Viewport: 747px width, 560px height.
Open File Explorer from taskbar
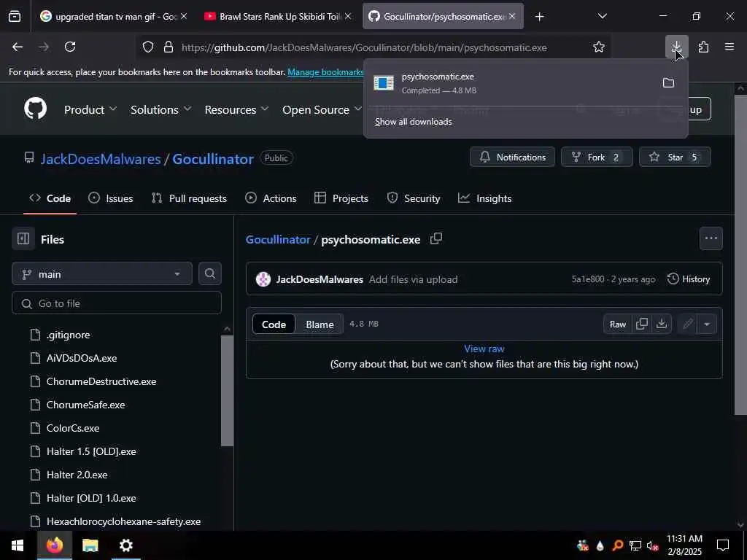point(90,545)
